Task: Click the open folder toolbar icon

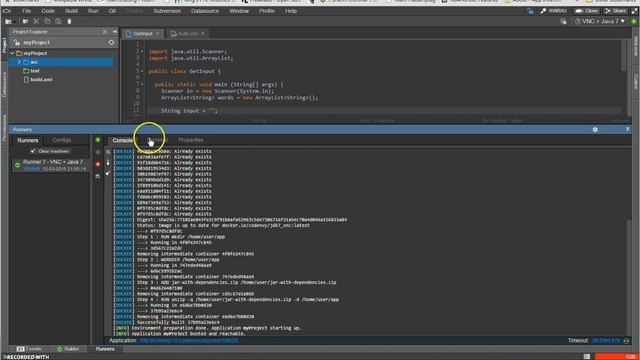Action: 25,21
